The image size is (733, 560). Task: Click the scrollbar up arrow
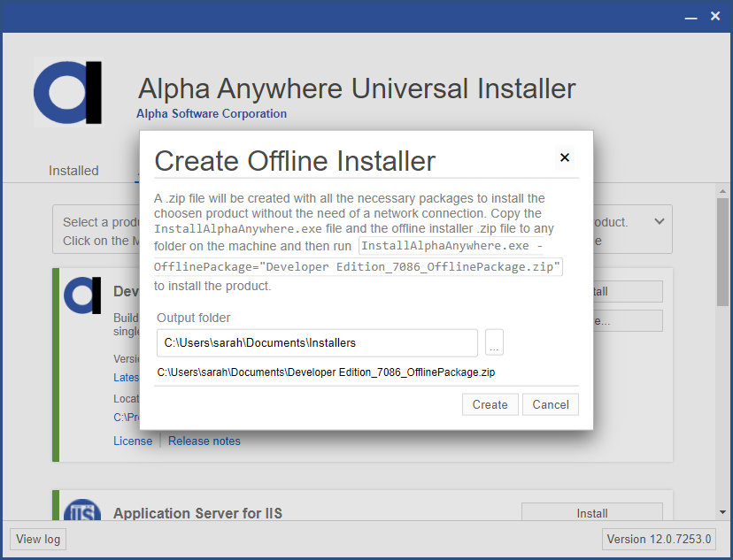(722, 191)
